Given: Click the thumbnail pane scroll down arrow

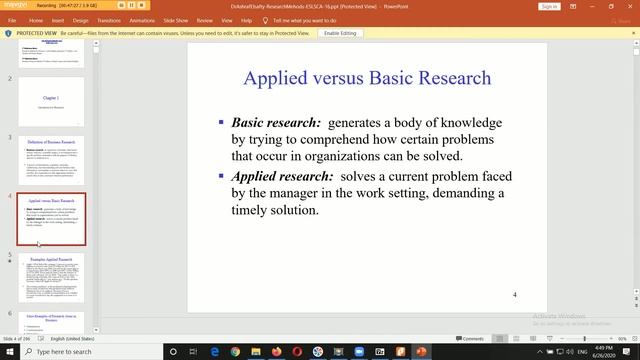Looking at the screenshot, I should (x=96, y=330).
